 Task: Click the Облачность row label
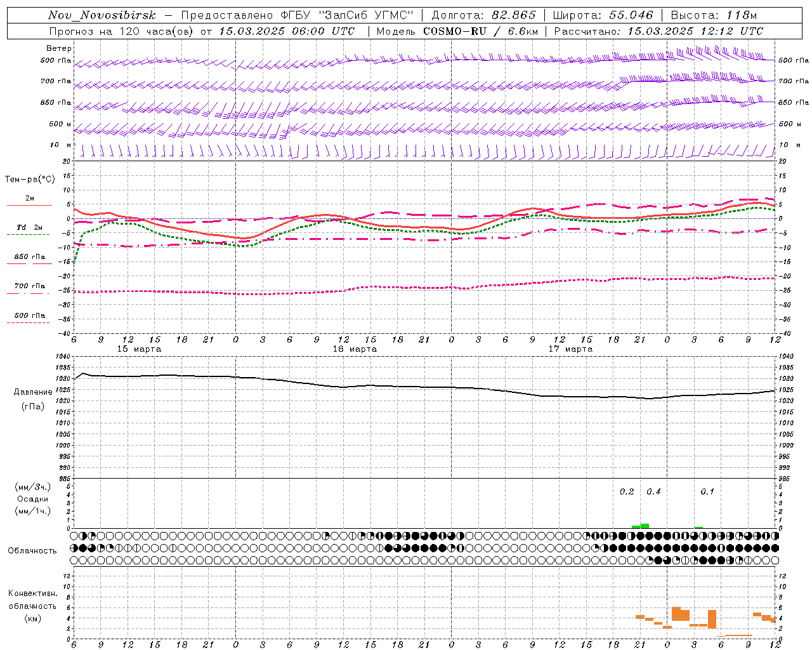(32, 551)
